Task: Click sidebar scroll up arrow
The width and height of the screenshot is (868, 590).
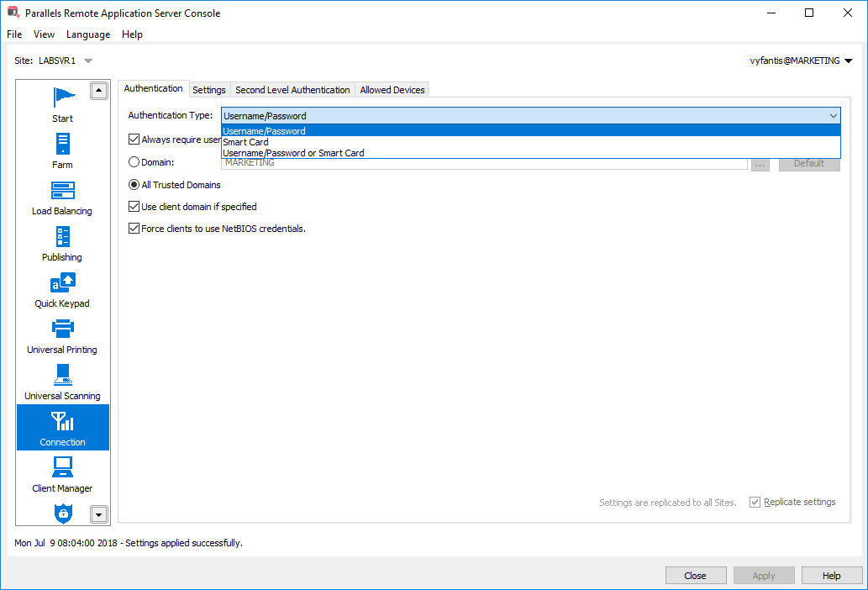Action: (x=98, y=90)
